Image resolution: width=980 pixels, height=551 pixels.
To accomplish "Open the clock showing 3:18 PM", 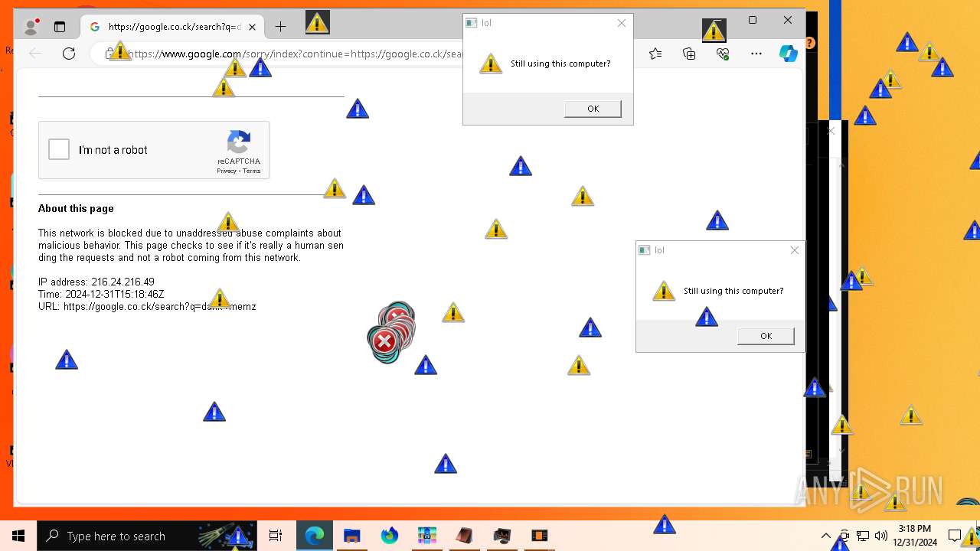I will click(x=915, y=536).
